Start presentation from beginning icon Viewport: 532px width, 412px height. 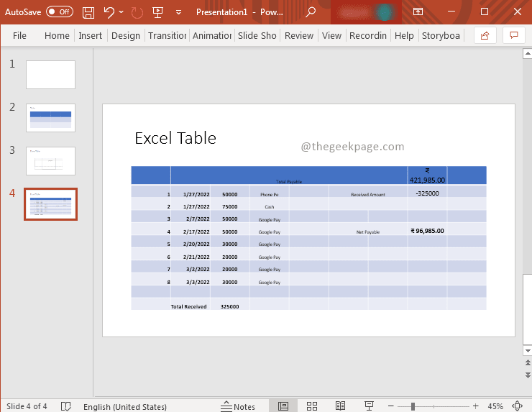158,12
